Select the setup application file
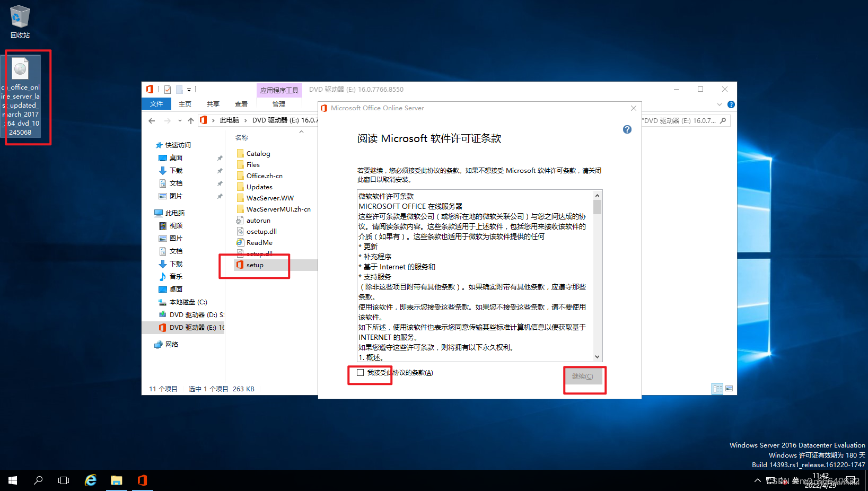The height and width of the screenshot is (491, 868). (255, 265)
